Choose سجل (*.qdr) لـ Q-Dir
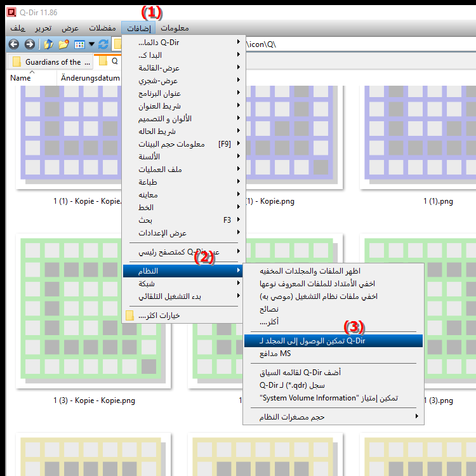 [x=333, y=385]
